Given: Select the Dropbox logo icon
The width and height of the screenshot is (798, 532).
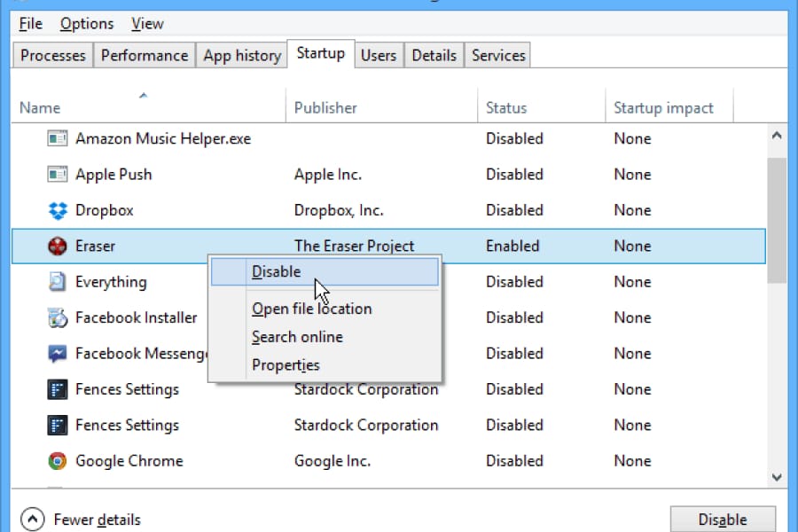Looking at the screenshot, I should [58, 211].
